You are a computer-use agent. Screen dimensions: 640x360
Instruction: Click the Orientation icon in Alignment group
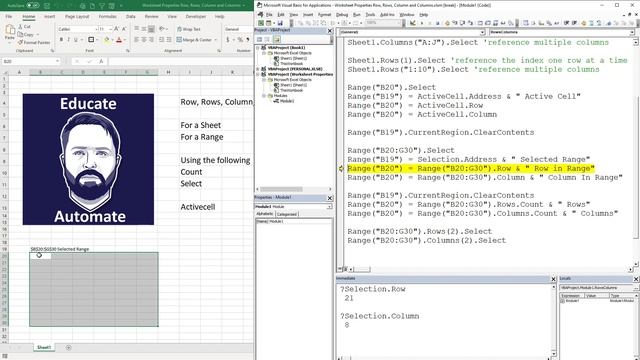[162, 29]
